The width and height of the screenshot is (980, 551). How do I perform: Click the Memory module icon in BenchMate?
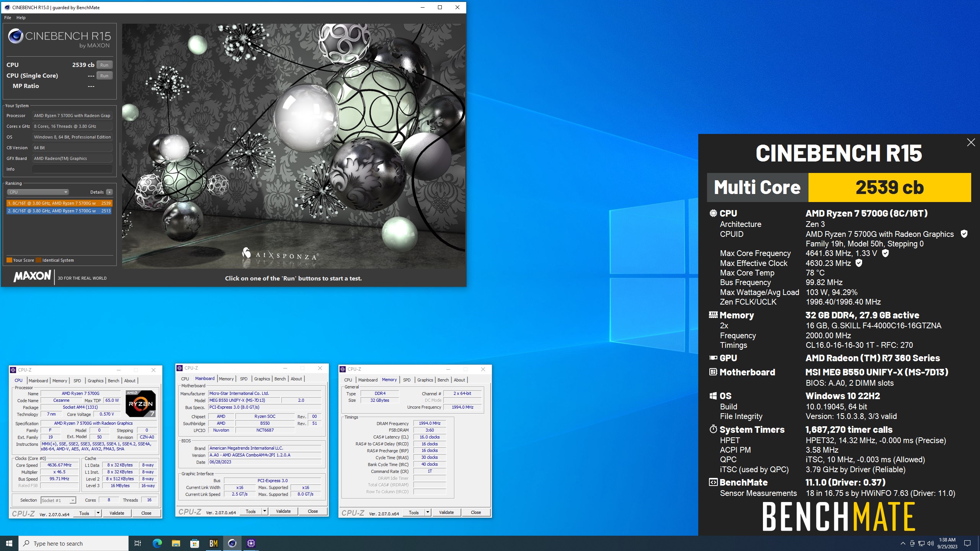click(713, 315)
